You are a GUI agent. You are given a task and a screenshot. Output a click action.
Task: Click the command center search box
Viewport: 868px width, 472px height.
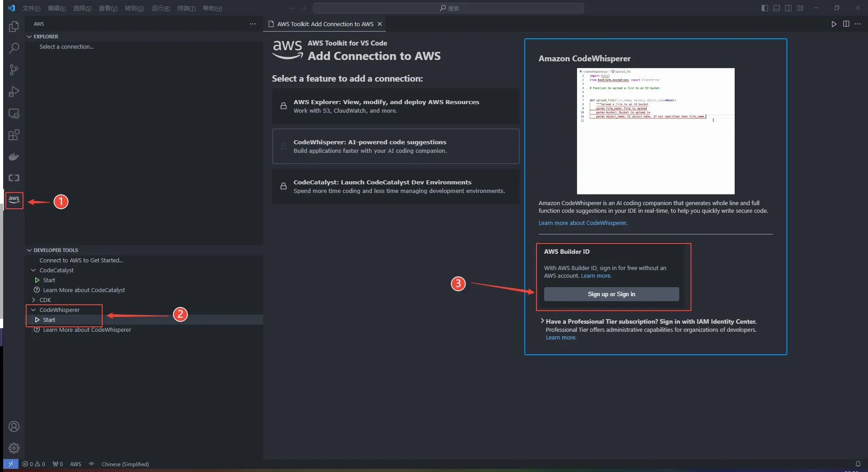point(449,8)
